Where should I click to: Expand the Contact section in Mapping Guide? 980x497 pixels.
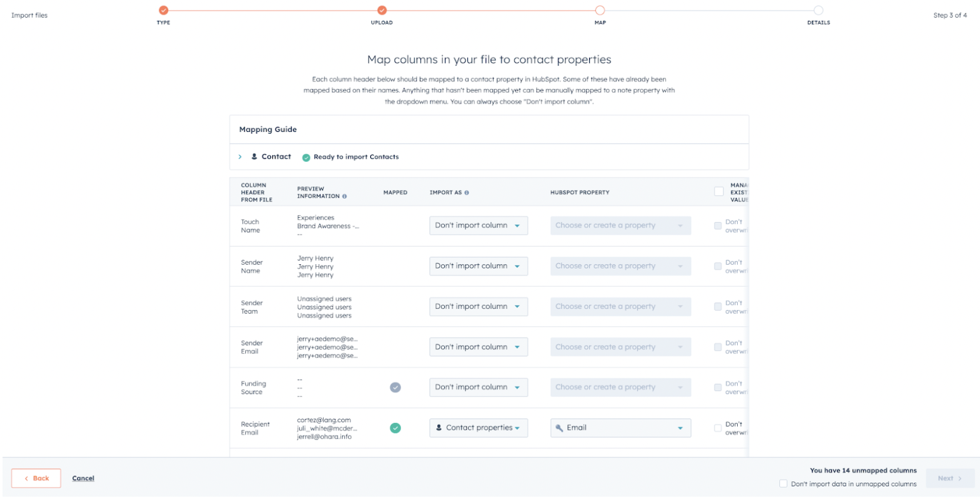click(240, 157)
